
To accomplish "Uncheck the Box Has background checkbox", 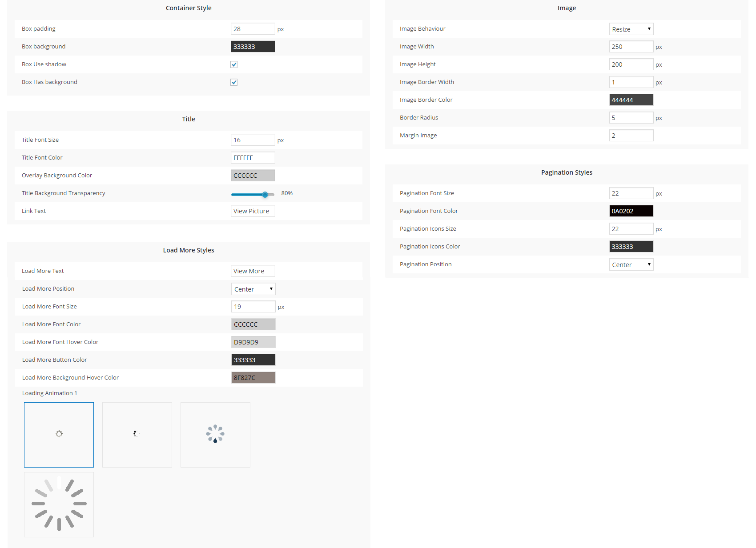I will pyautogui.click(x=234, y=82).
